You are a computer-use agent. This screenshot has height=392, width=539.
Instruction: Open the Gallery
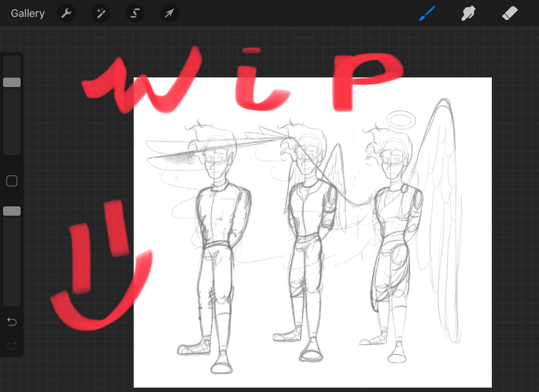27,13
